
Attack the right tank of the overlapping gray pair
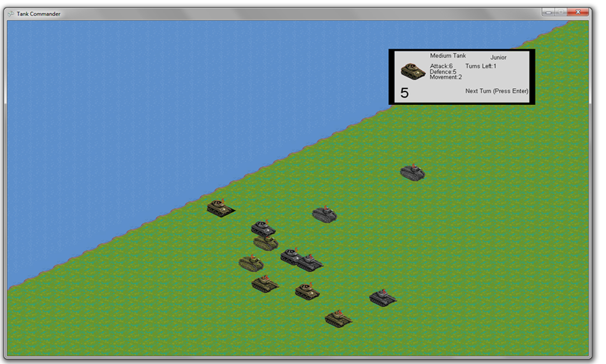point(311,263)
